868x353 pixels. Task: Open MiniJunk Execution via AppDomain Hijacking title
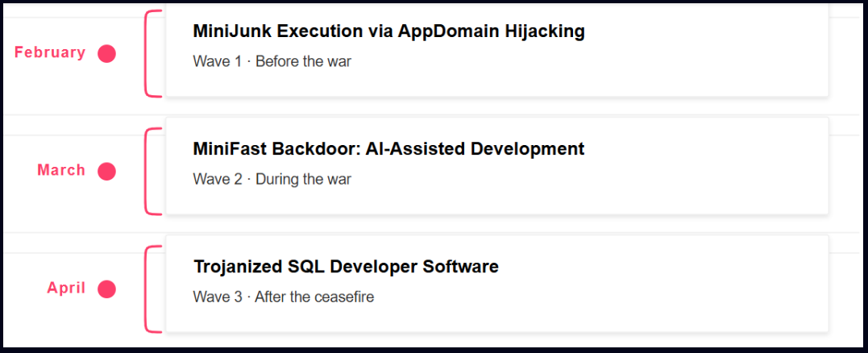388,31
